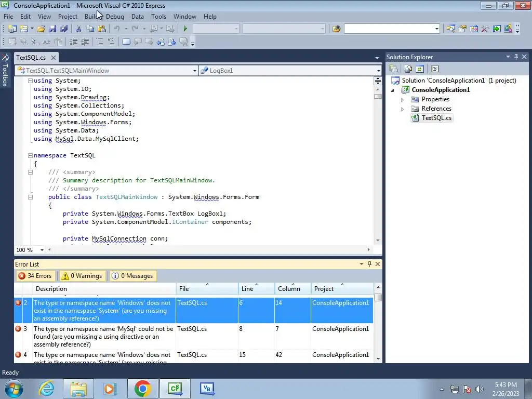Toggle Show All Files in Solution Explorer

[x=408, y=69]
